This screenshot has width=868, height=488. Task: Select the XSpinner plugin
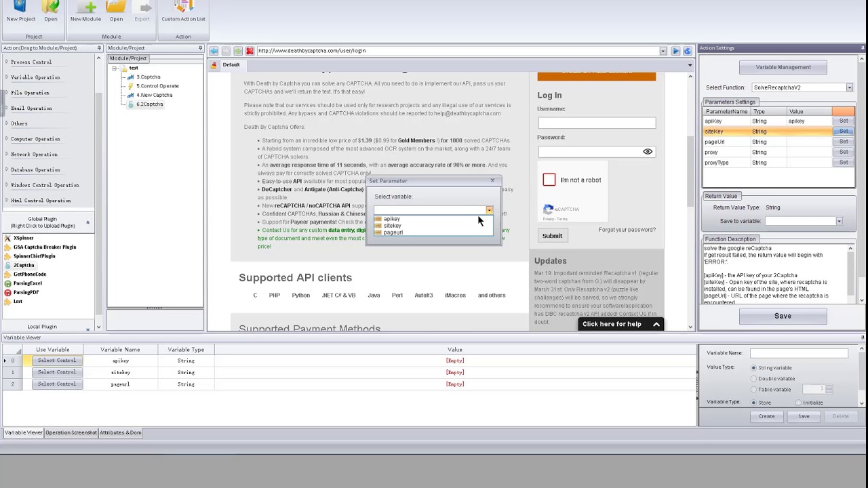coord(23,239)
